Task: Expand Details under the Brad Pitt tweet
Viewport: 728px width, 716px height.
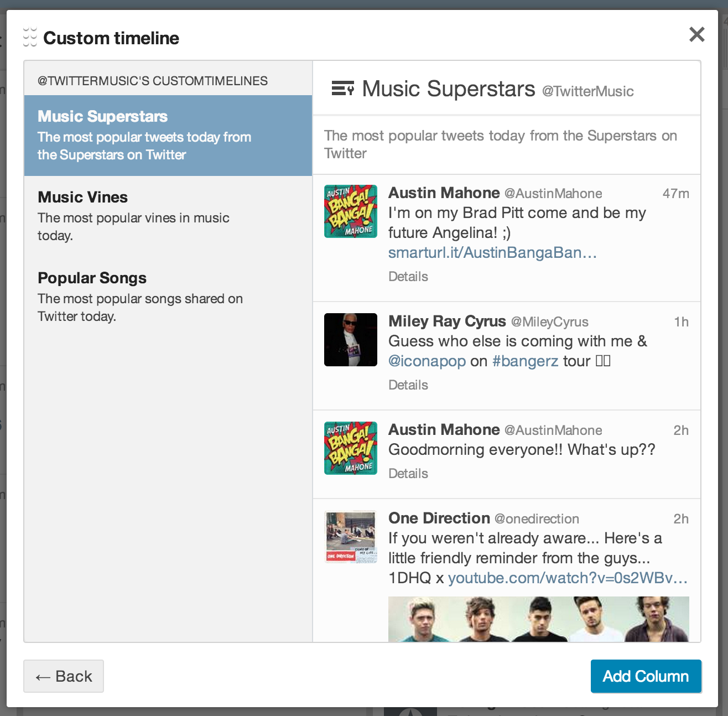Action: pos(408,276)
